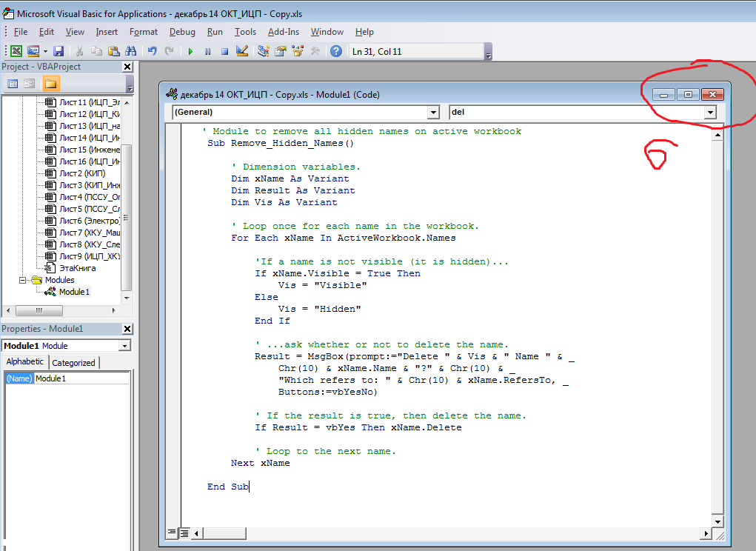756x551 pixels.
Task: Collapse the Modules folder in project tree
Action: point(23,280)
